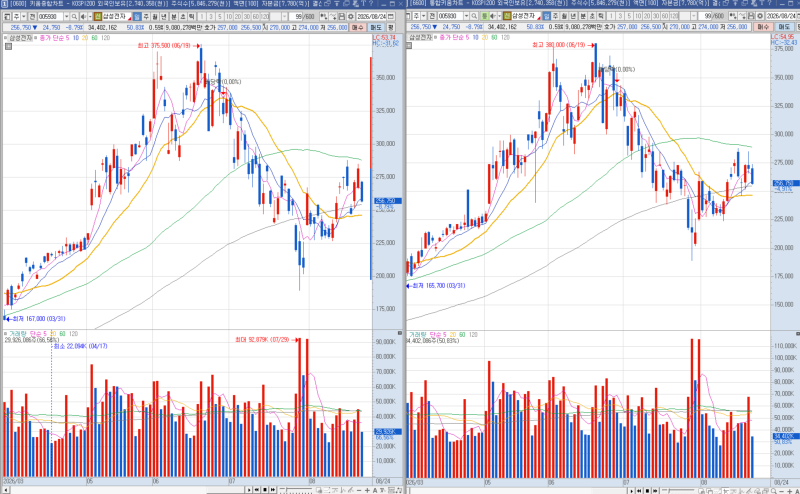Image resolution: width=800 pixels, height=494 pixels.
Task: Open 주 type dropdown arrow in right chart
Action: [423, 16]
